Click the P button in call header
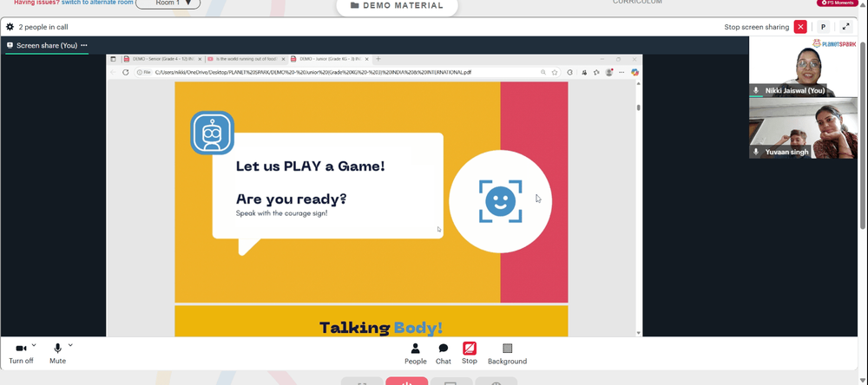The height and width of the screenshot is (385, 868). [x=823, y=27]
